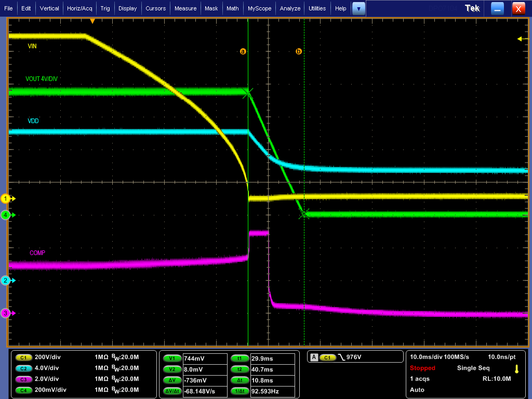Select the C2 channel badge
Screen dimensions: 532x399
(x=23, y=368)
